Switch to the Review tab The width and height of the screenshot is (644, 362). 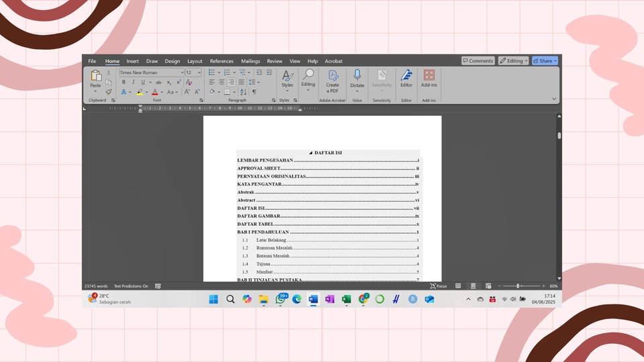click(x=274, y=61)
